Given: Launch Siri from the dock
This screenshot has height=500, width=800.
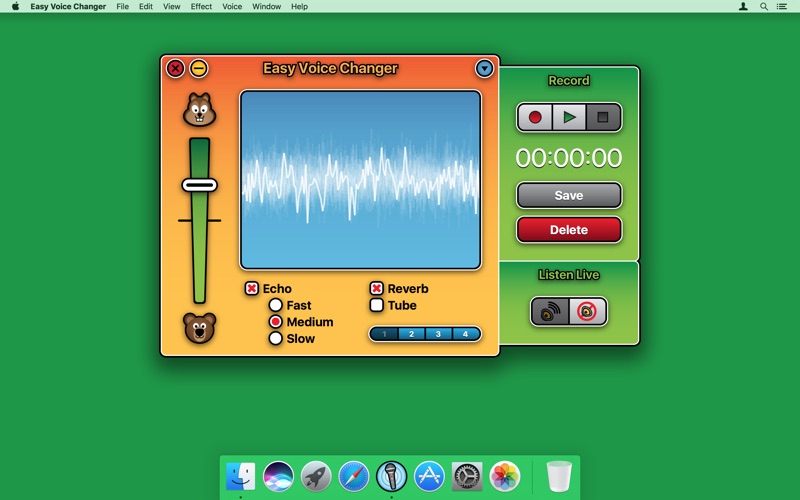Looking at the screenshot, I should [x=278, y=477].
